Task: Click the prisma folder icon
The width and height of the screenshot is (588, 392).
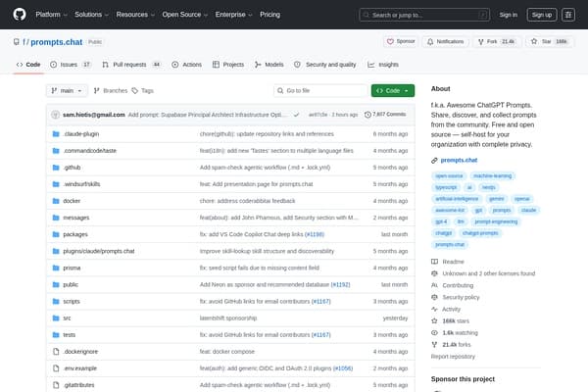Action: (56, 268)
